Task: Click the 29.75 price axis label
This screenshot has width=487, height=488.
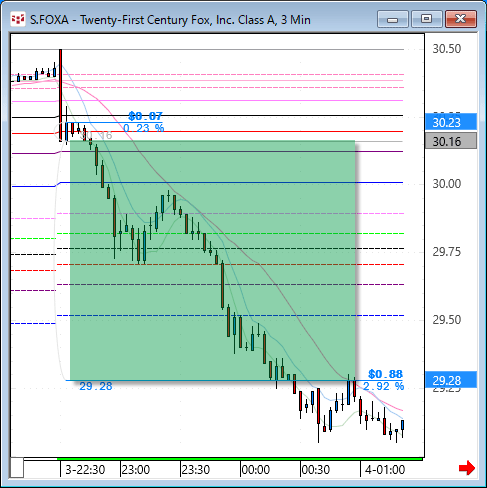Action: [447, 252]
